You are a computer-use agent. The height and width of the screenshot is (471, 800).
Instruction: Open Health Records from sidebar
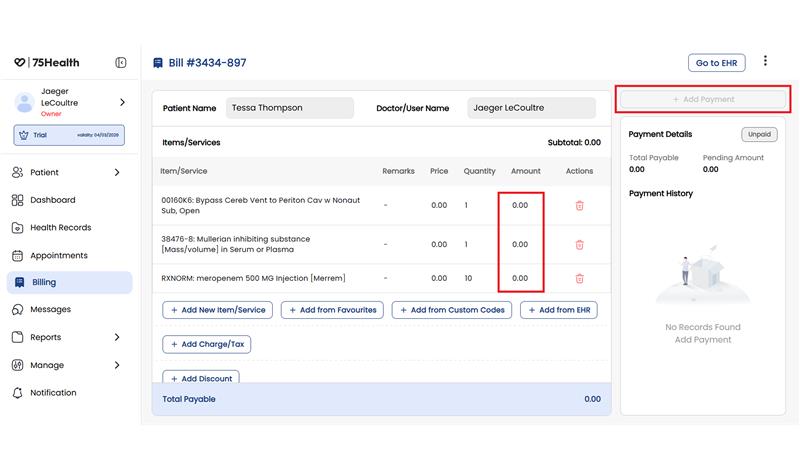click(60, 228)
